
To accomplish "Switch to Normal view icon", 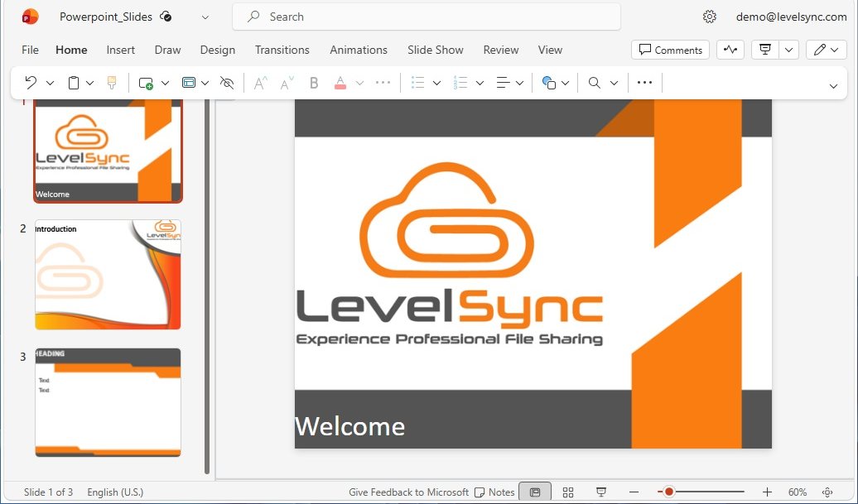I will coord(535,492).
